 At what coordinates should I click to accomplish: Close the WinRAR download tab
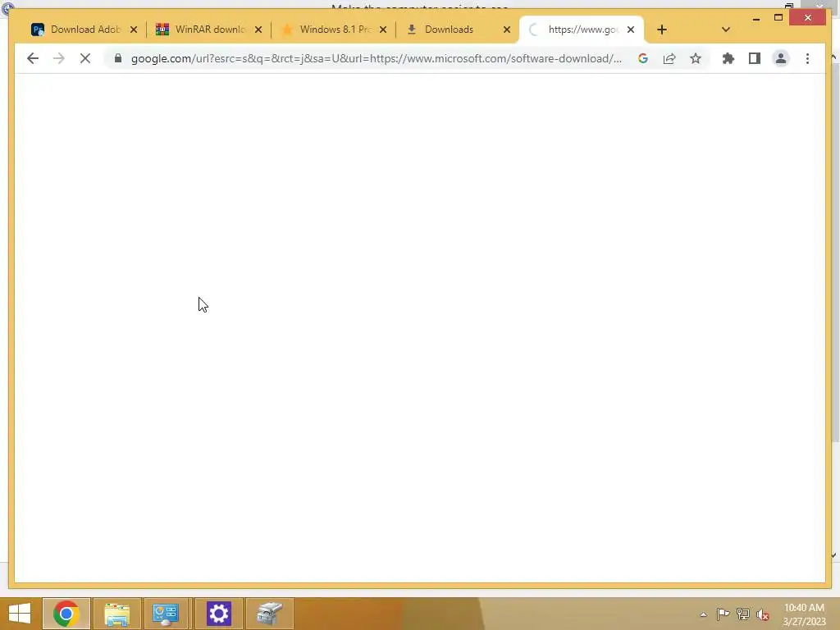click(258, 30)
